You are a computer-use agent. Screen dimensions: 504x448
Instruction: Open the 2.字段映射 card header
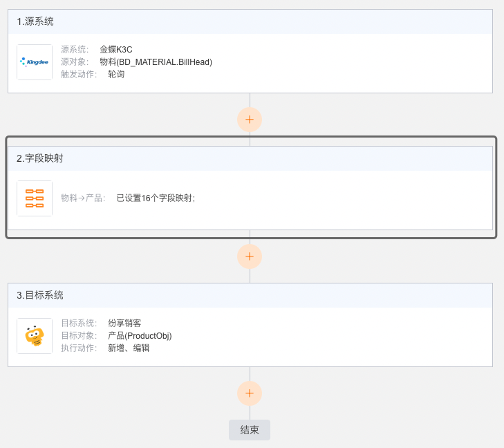250,158
